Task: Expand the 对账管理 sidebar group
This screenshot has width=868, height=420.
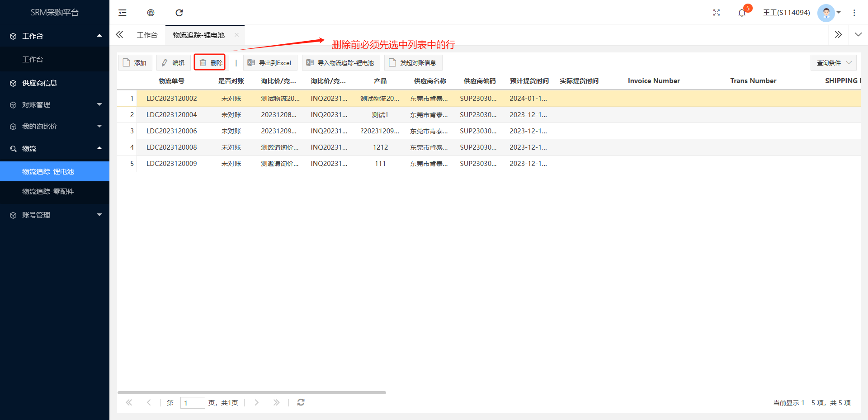Action: tap(55, 104)
